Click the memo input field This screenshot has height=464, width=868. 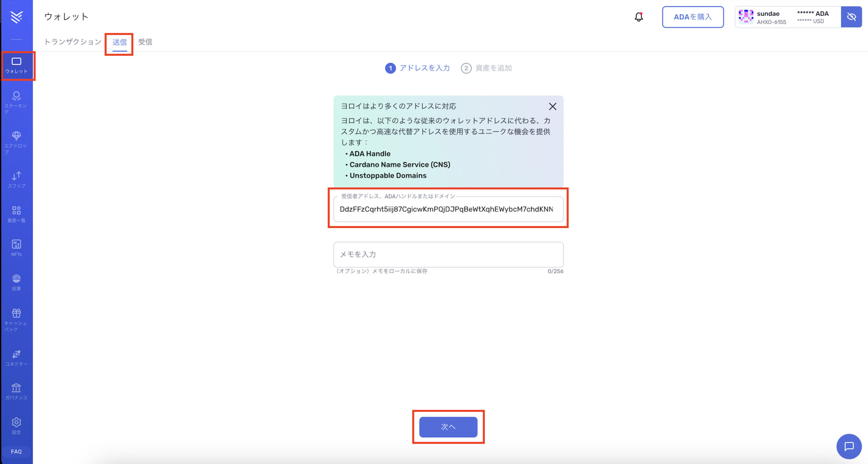pos(448,254)
